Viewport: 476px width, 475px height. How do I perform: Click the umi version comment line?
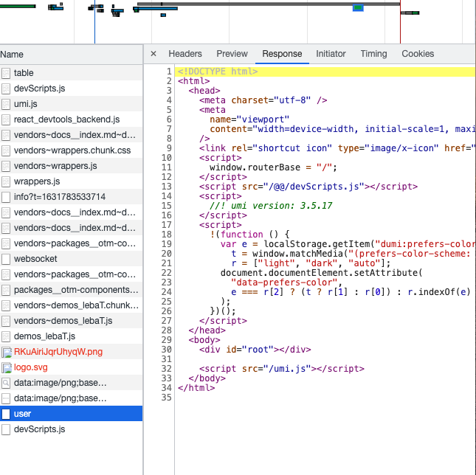271,206
